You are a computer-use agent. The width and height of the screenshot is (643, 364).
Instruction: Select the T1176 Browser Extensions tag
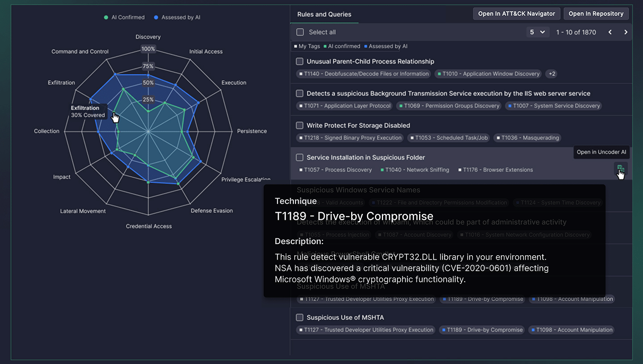coord(496,170)
